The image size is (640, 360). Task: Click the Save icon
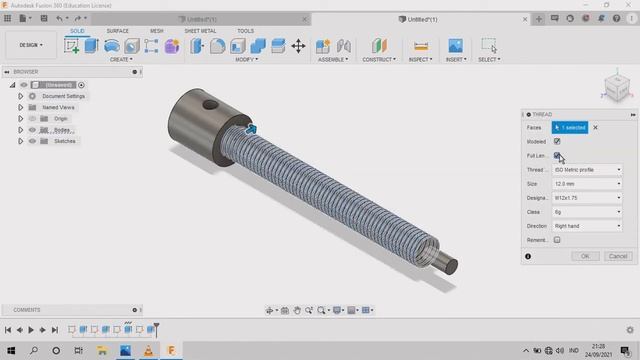44,18
